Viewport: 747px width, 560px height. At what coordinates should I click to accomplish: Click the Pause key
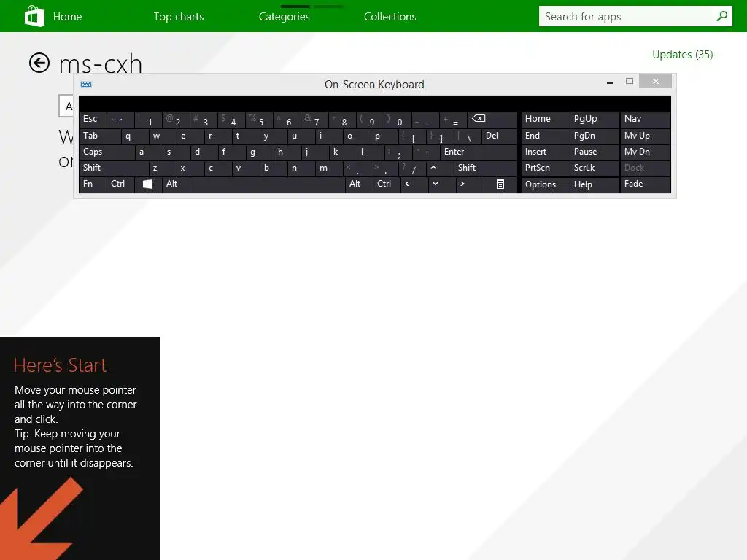click(595, 152)
